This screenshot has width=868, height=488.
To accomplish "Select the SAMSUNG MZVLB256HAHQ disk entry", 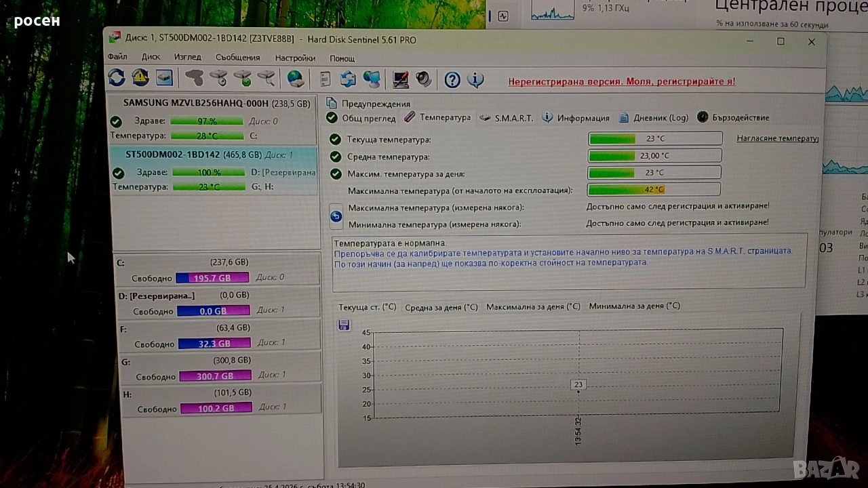I will 216,103.
